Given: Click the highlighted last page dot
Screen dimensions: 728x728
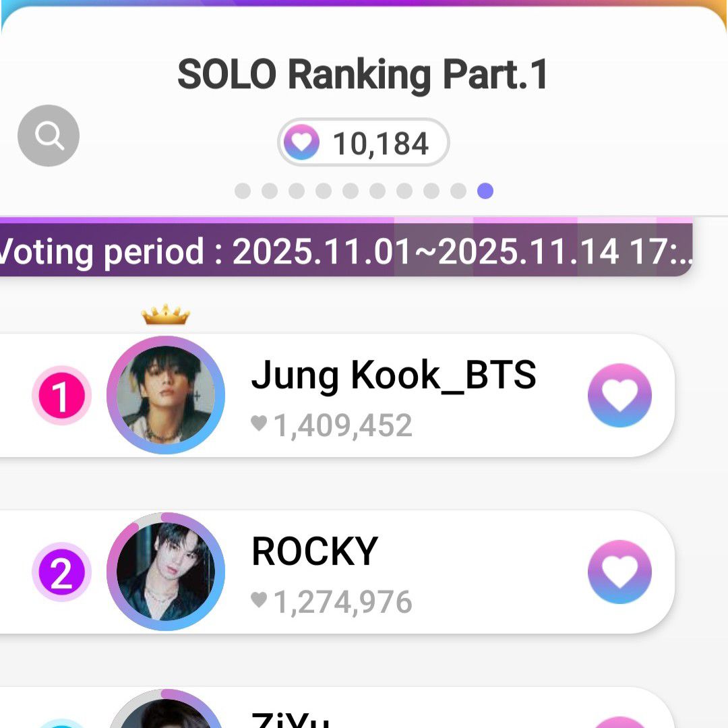Looking at the screenshot, I should [x=485, y=191].
